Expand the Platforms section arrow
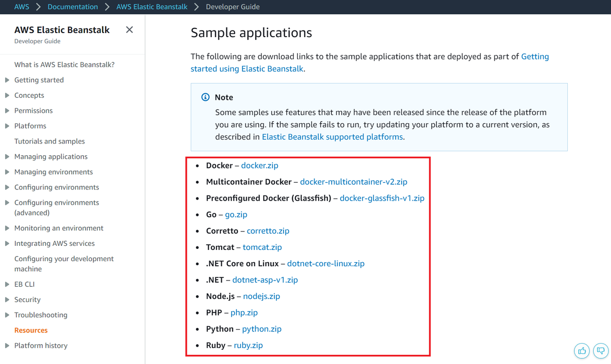The width and height of the screenshot is (611, 364). click(7, 126)
